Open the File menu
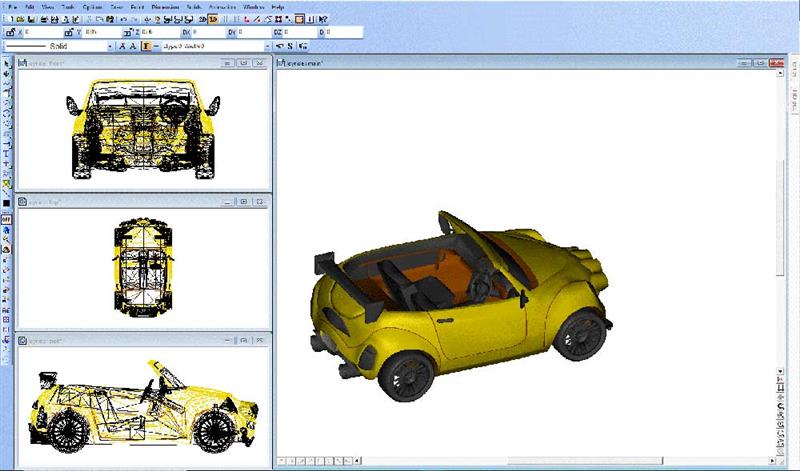The image size is (800, 471). click(12, 7)
